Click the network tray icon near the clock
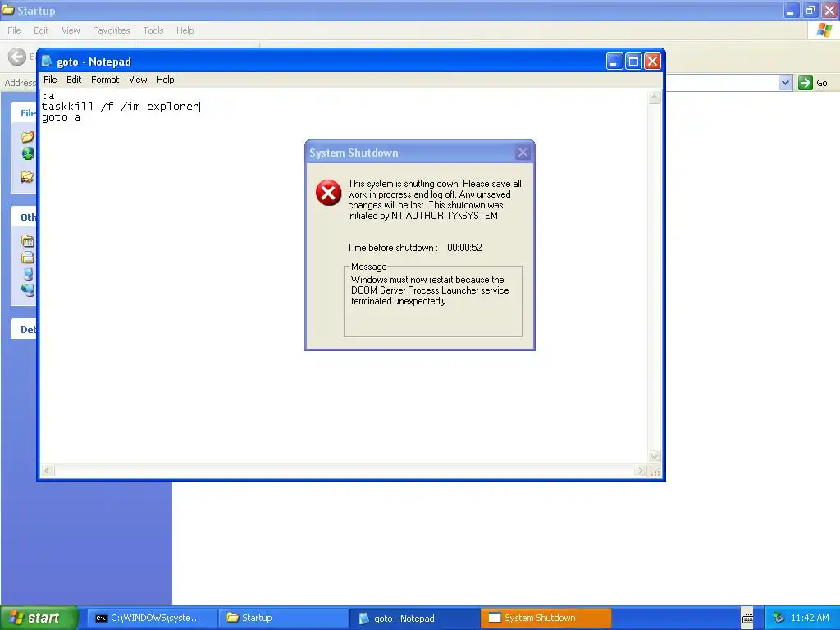 pyautogui.click(x=778, y=619)
